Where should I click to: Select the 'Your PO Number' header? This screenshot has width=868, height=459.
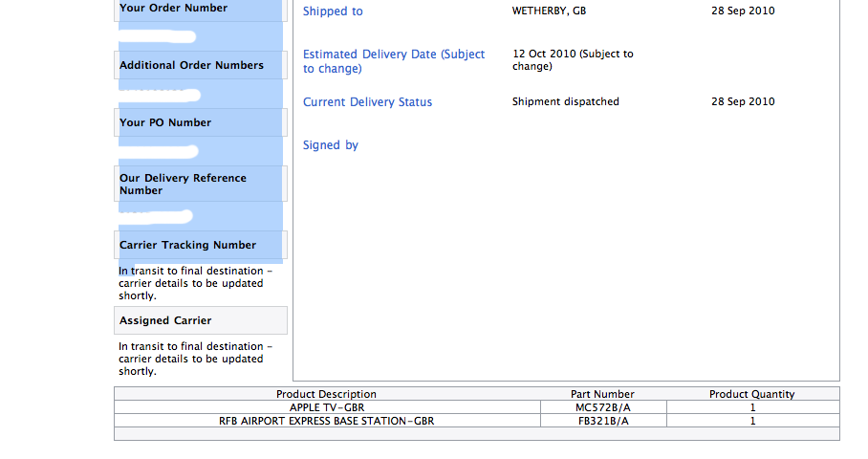201,122
